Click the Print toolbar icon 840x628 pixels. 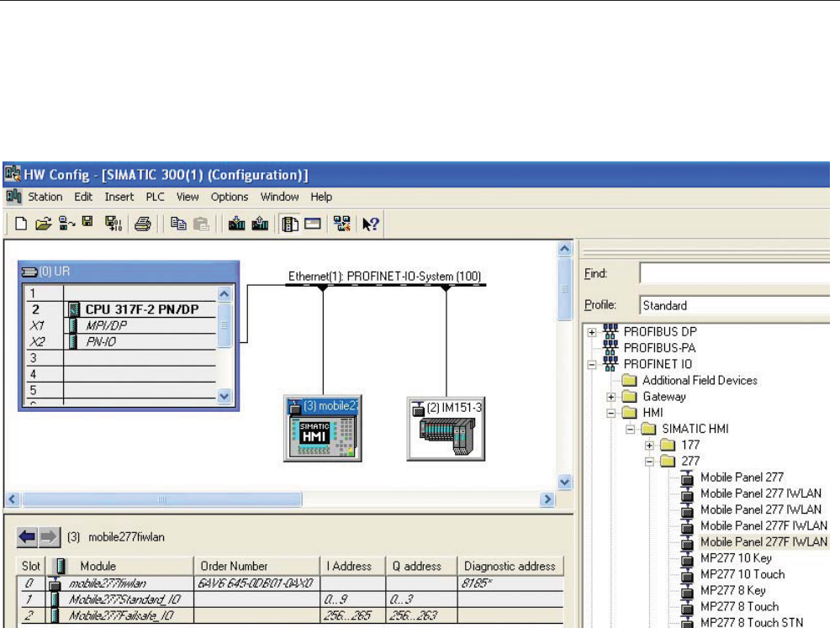click(142, 224)
